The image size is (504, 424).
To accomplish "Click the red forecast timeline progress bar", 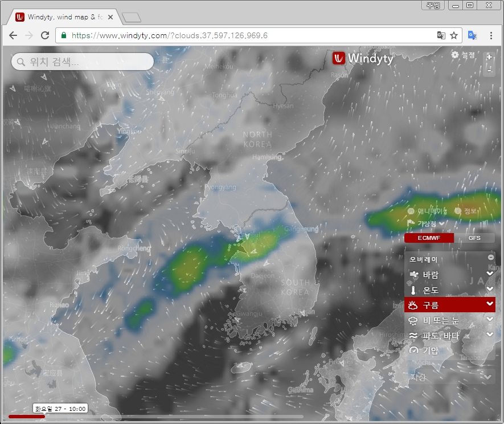I will point(27,416).
